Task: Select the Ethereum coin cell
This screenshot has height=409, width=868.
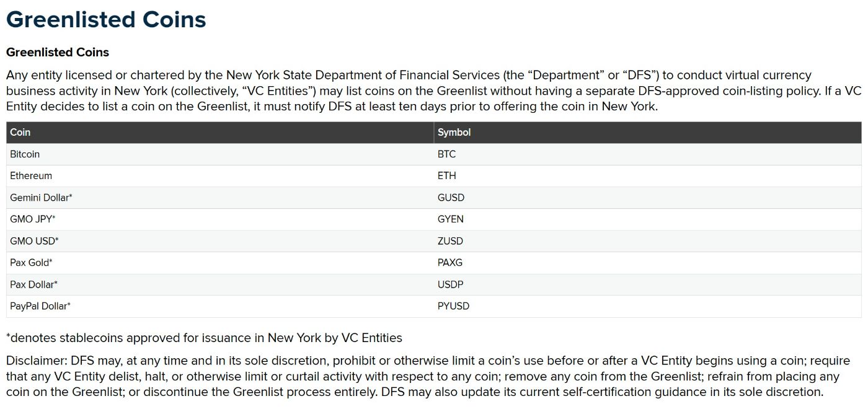Action: (31, 176)
